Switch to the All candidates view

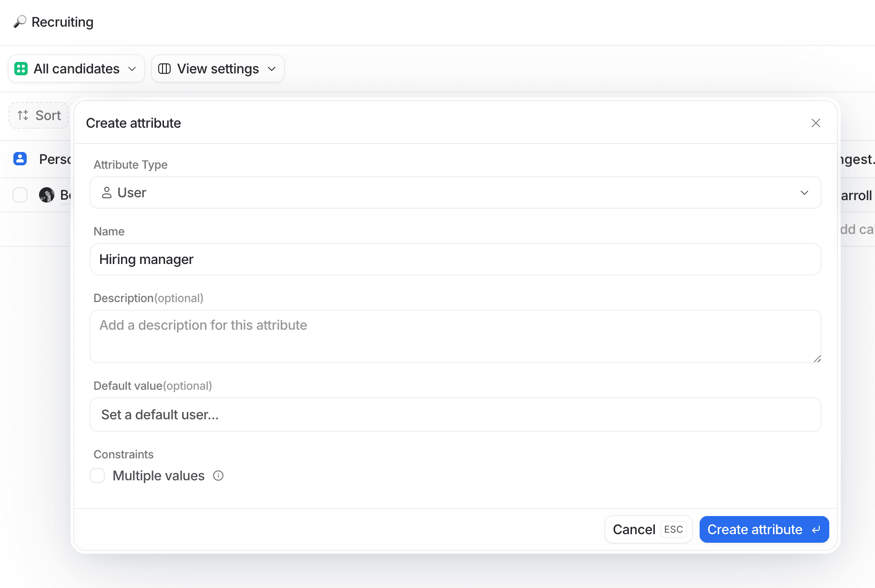tap(76, 69)
